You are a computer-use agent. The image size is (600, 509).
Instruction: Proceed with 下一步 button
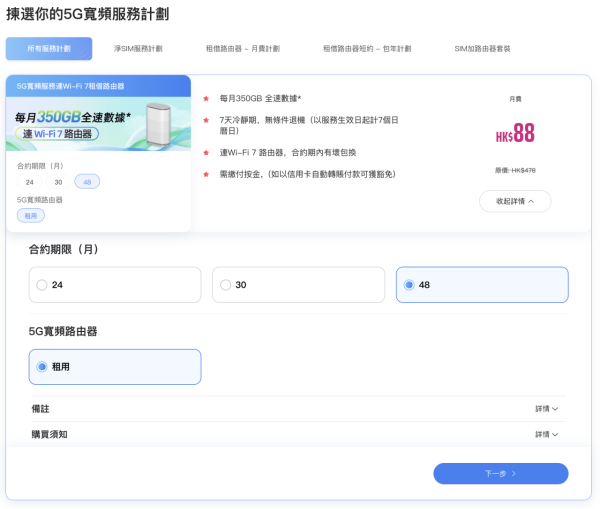(x=501, y=473)
